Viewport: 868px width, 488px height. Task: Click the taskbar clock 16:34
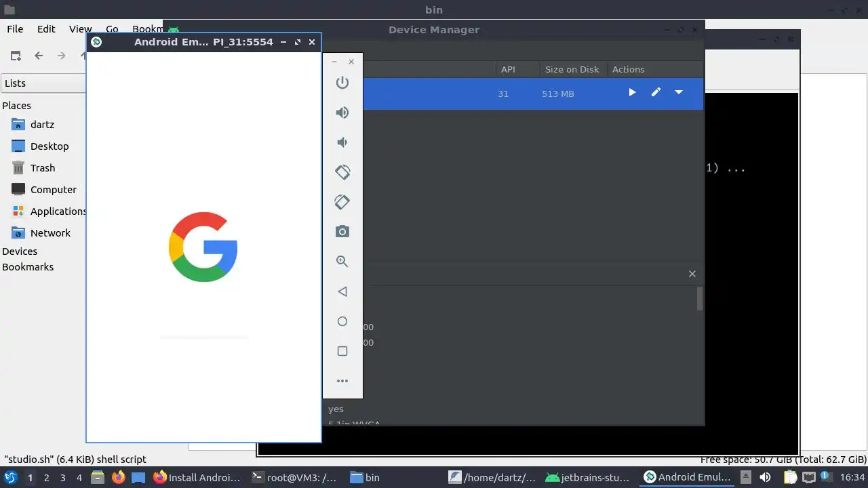(x=852, y=477)
